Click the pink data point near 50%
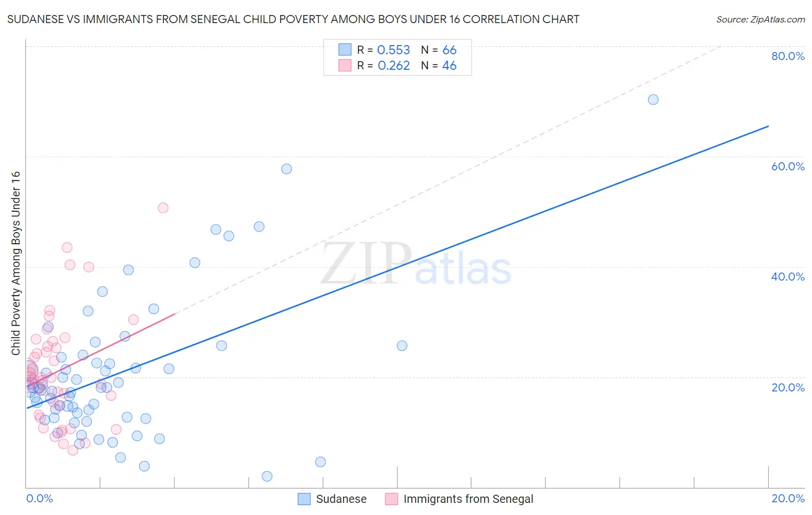 163,208
